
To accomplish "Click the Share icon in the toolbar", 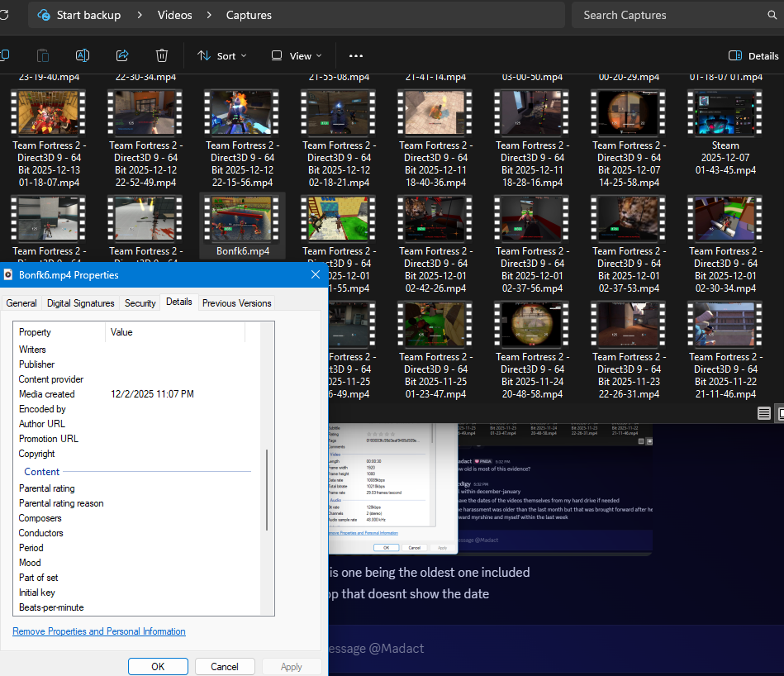I will point(122,55).
